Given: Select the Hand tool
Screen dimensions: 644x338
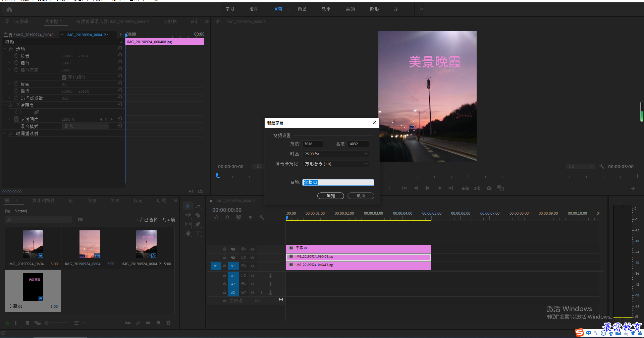Looking at the screenshot, I should (x=188, y=233).
